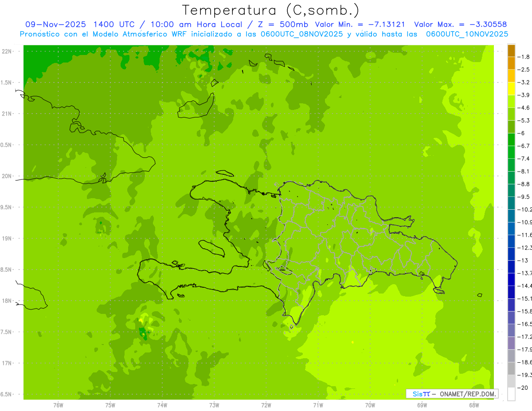This screenshot has width=532, height=411.
Task: Click the '21N' latitude label
Action: coord(6,114)
